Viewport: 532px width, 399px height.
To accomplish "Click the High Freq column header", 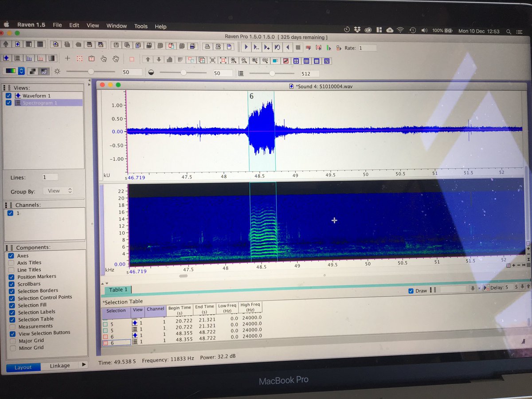I will (250, 307).
